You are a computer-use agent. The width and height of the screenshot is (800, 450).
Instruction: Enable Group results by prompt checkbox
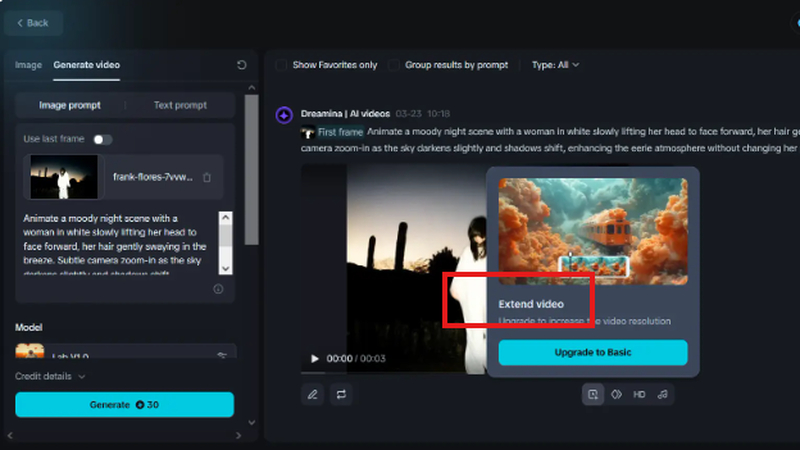pos(393,65)
